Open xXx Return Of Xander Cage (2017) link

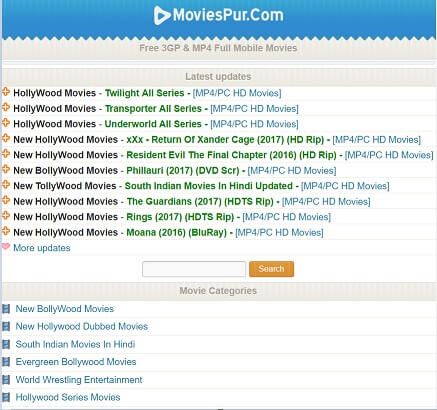click(x=225, y=140)
